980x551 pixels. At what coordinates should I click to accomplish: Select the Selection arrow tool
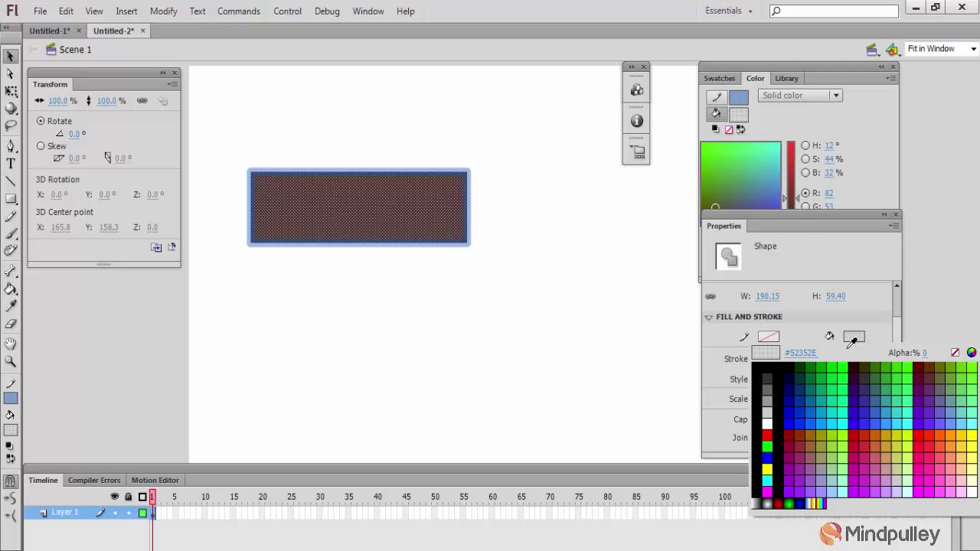click(x=11, y=56)
